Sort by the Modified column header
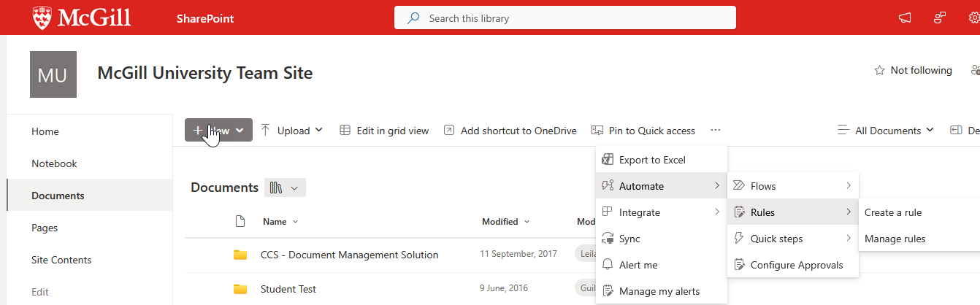Screen dimensions: 980x305 pos(500,222)
